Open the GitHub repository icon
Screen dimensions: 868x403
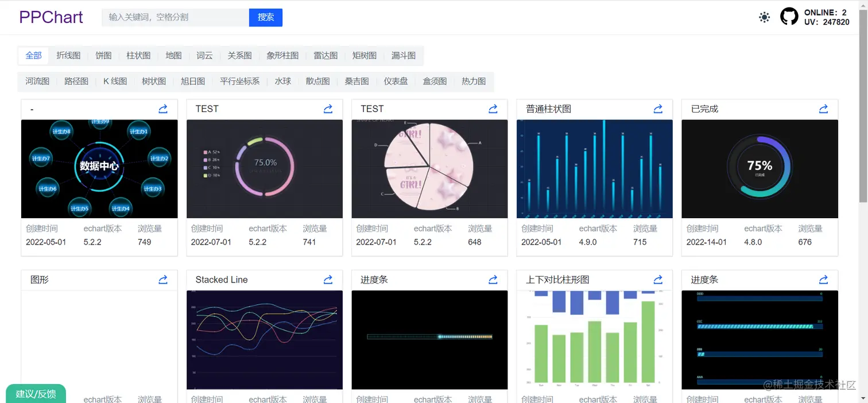(x=789, y=17)
